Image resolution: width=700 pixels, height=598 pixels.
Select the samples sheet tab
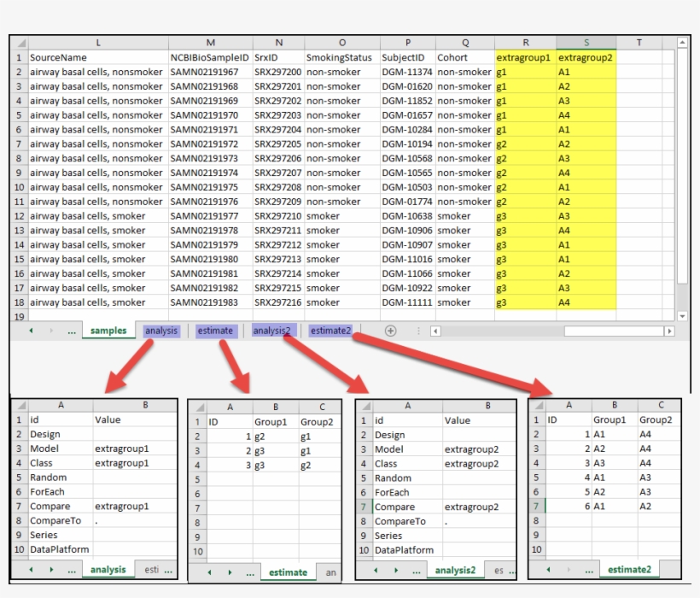108,331
